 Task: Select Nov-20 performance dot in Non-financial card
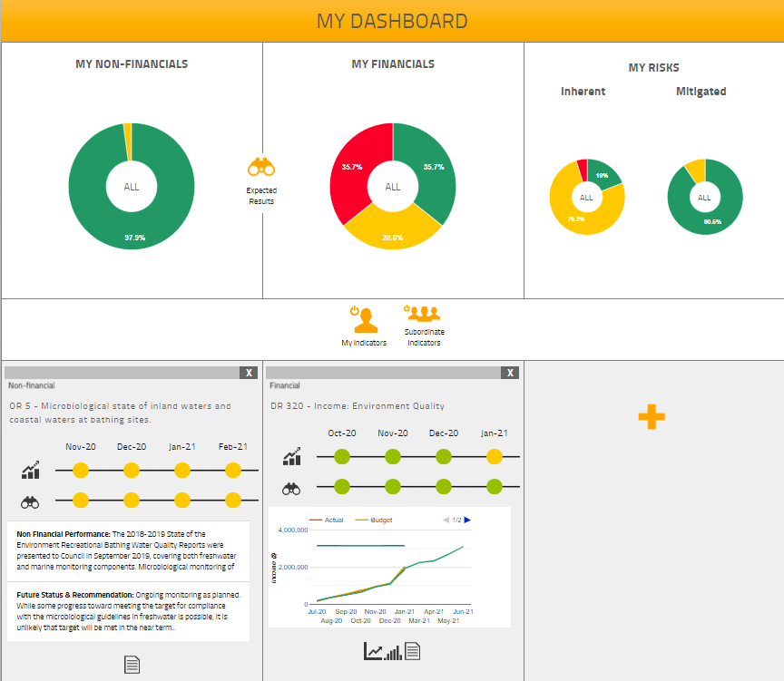[x=81, y=470]
